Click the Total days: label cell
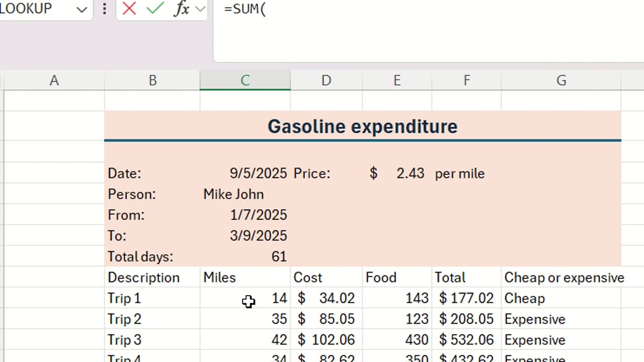The width and height of the screenshot is (644, 362). click(152, 256)
